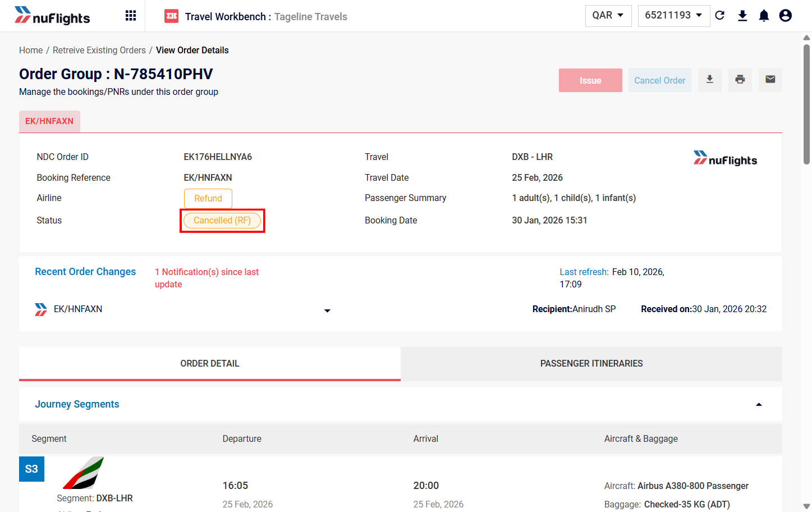The height and width of the screenshot is (512, 812).
Task: Select the EK/HNFAXN booking tab
Action: coord(49,121)
